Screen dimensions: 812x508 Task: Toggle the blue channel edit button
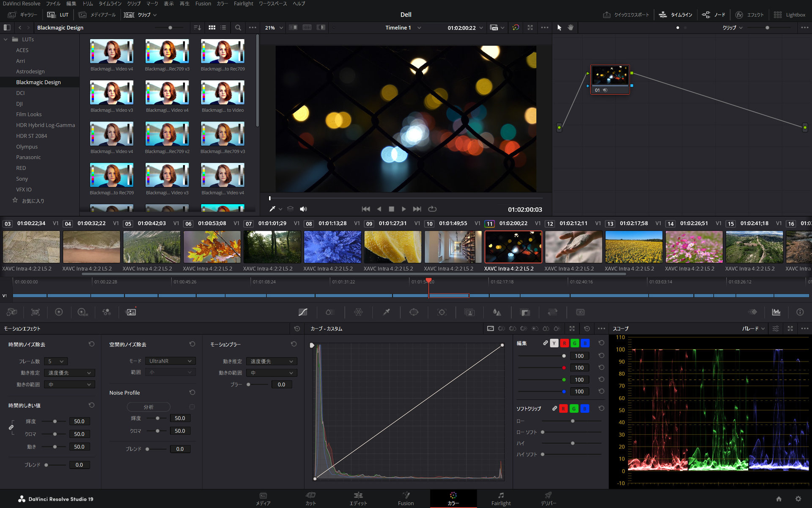[585, 343]
